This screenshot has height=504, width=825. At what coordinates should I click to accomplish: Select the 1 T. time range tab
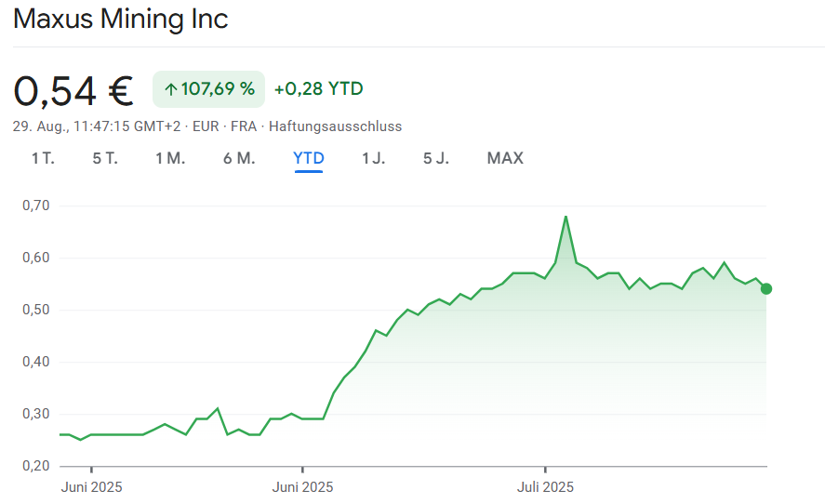pyautogui.click(x=43, y=158)
